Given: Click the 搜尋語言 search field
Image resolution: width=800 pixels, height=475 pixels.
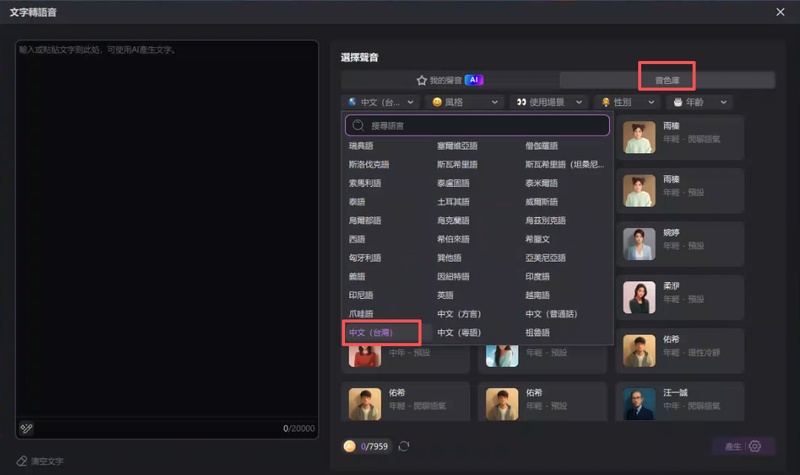Looking at the screenshot, I should pos(477,126).
